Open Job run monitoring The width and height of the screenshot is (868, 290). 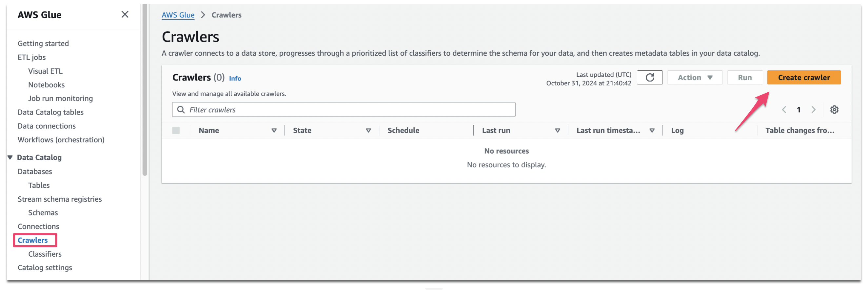(60, 98)
